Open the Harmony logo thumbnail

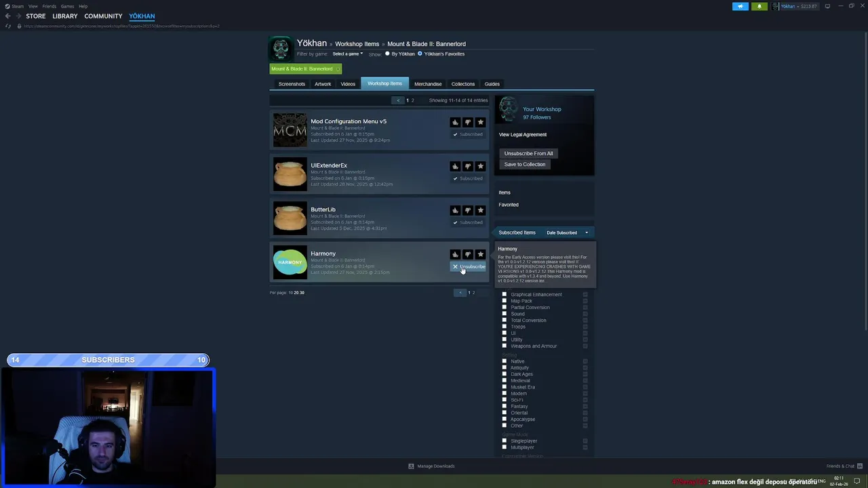[x=290, y=262]
